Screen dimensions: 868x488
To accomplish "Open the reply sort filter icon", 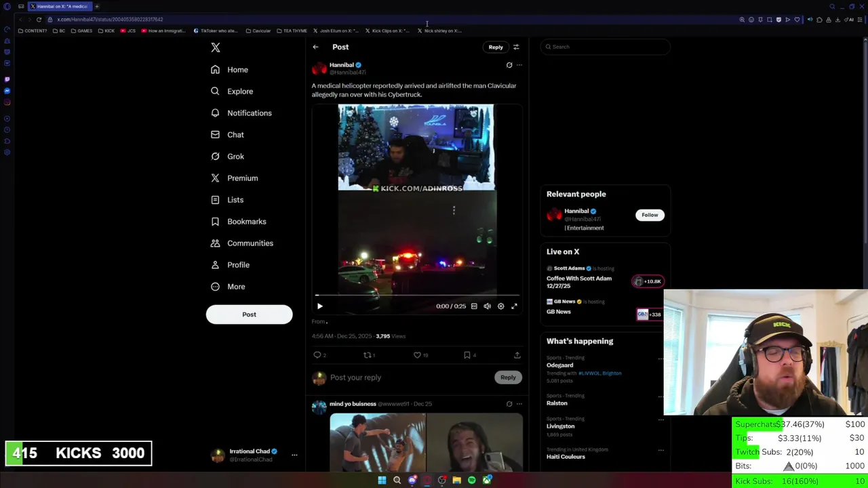I will coord(516,47).
